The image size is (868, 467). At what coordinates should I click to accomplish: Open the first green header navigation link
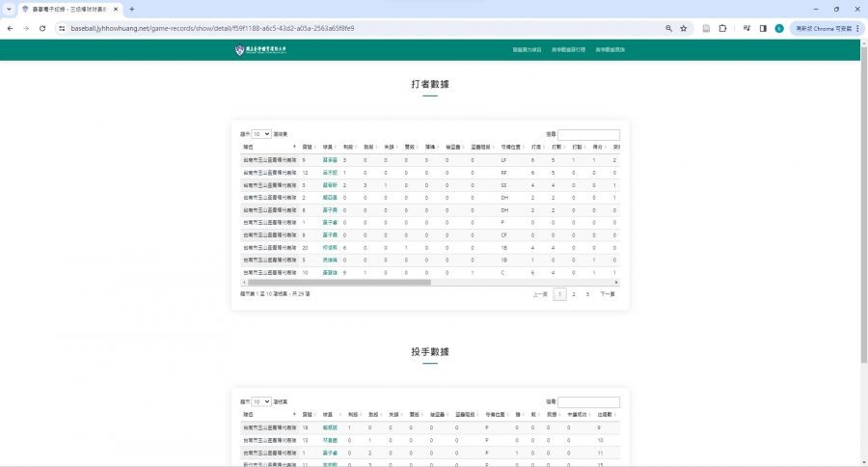point(527,50)
